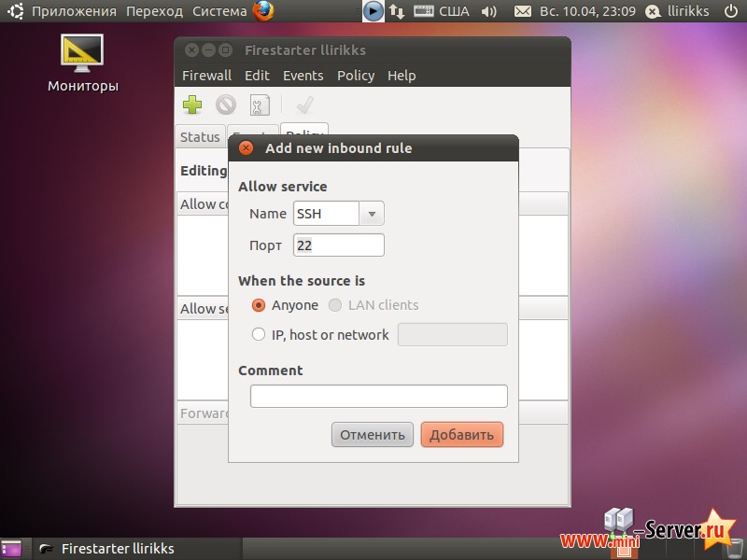Click the Remove Rule toolbar icon
Screen dimensions: 747x560
(x=226, y=105)
